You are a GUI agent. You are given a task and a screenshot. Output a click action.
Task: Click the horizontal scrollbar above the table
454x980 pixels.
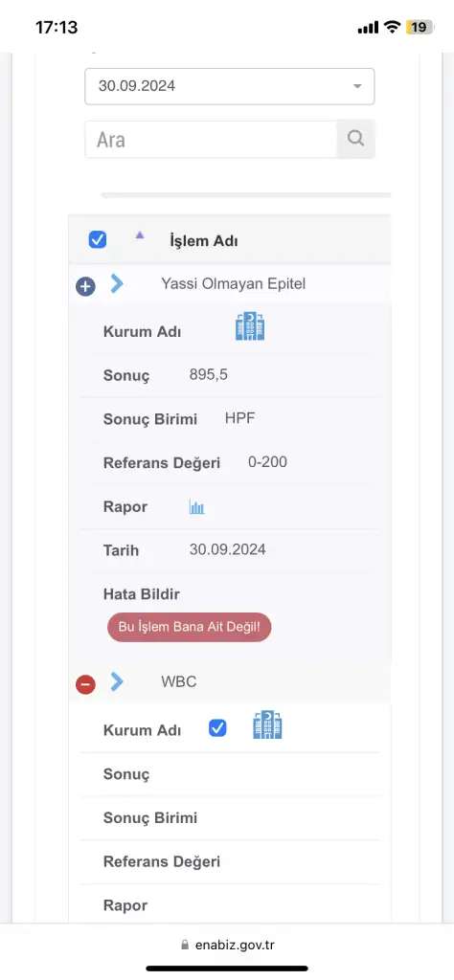246,195
